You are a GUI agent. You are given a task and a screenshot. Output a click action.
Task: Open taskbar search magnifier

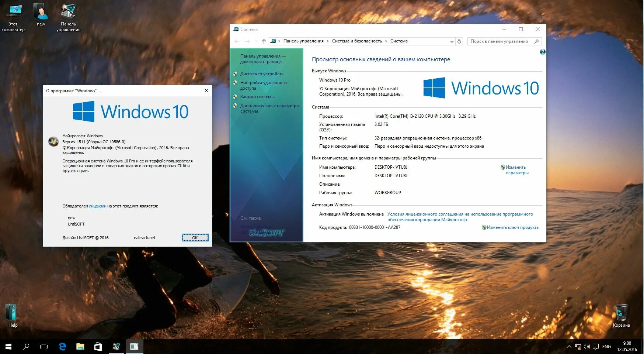click(x=26, y=347)
